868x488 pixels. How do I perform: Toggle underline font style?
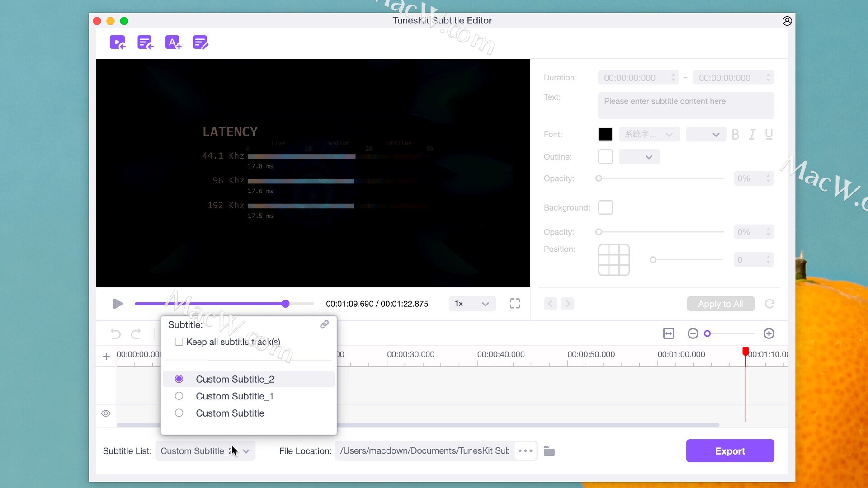[769, 134]
